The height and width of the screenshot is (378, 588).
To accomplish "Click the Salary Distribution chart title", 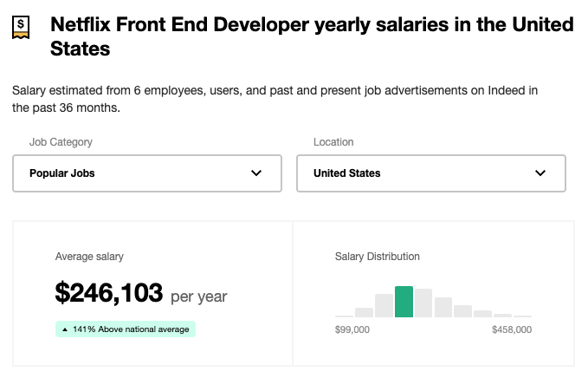I will 377,257.
